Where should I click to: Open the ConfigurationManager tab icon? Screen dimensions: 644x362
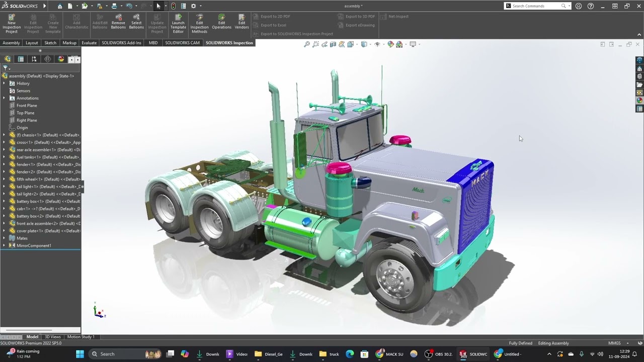(34, 59)
